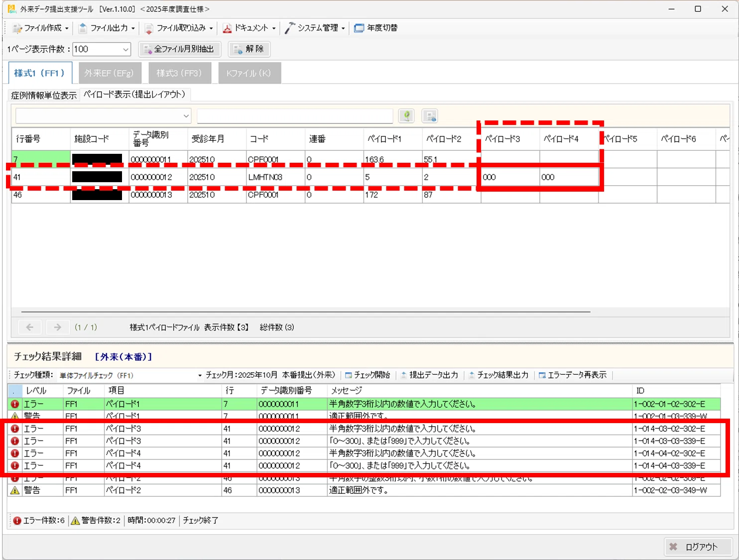Click the ファイル作成 toolbar icon
This screenshot has width=739, height=560.
tap(17, 28)
